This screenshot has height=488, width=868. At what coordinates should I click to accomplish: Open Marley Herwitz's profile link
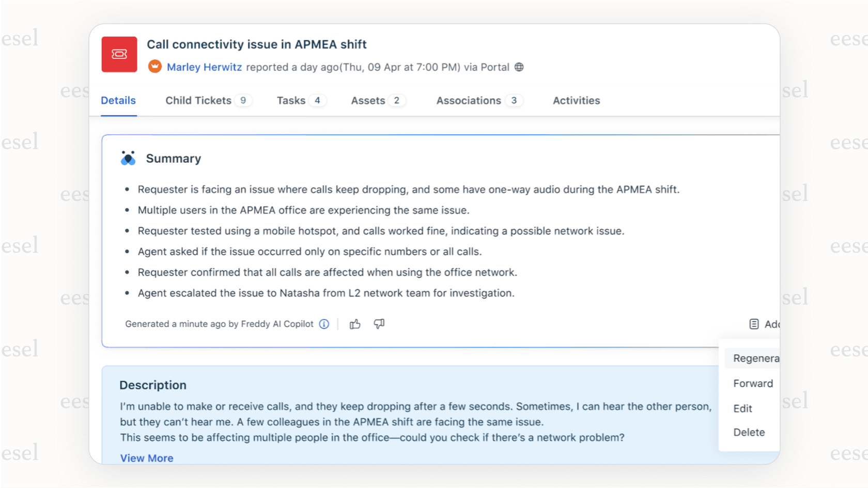(x=205, y=67)
